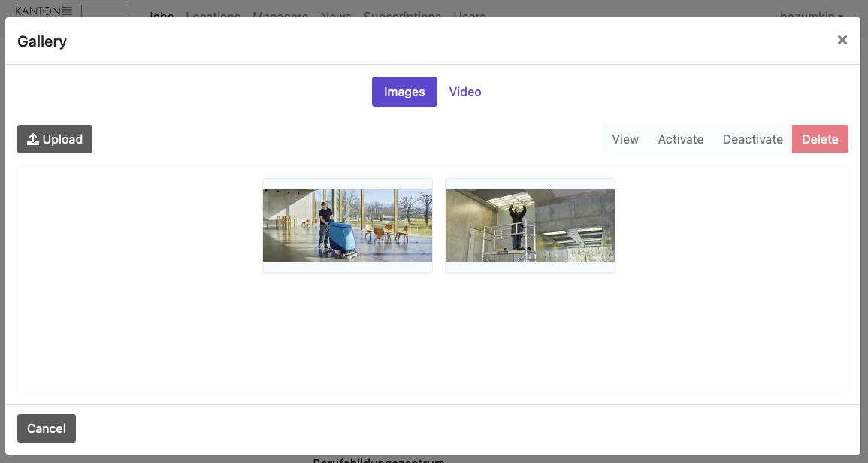Open the Jobs navigation item
Viewport: 868px width, 463px height.
tap(161, 15)
